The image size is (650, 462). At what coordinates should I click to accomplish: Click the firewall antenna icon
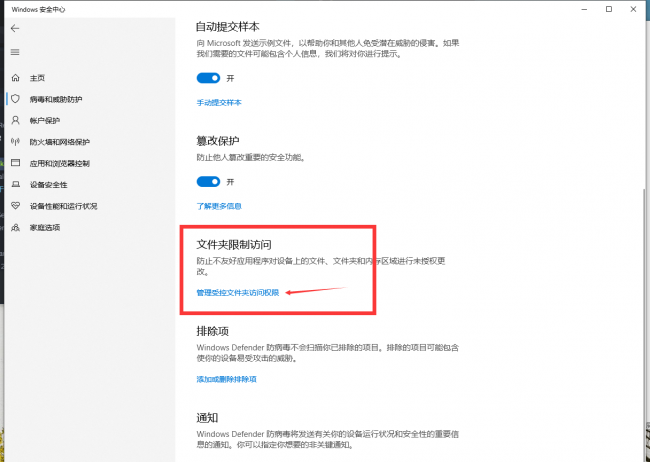point(15,142)
